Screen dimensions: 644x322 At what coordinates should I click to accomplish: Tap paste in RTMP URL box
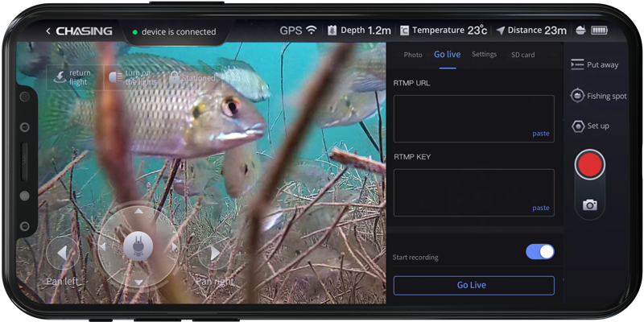point(540,134)
